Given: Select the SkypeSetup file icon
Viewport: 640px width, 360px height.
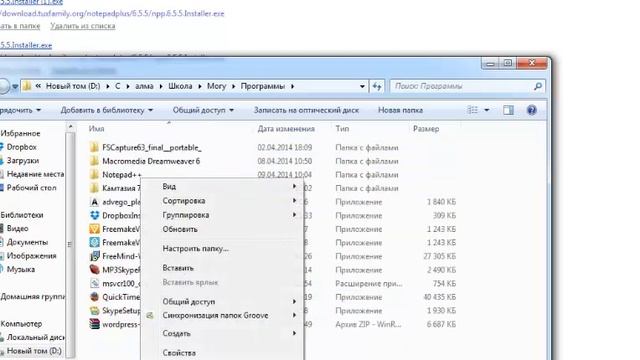Looking at the screenshot, I should (x=94, y=311).
